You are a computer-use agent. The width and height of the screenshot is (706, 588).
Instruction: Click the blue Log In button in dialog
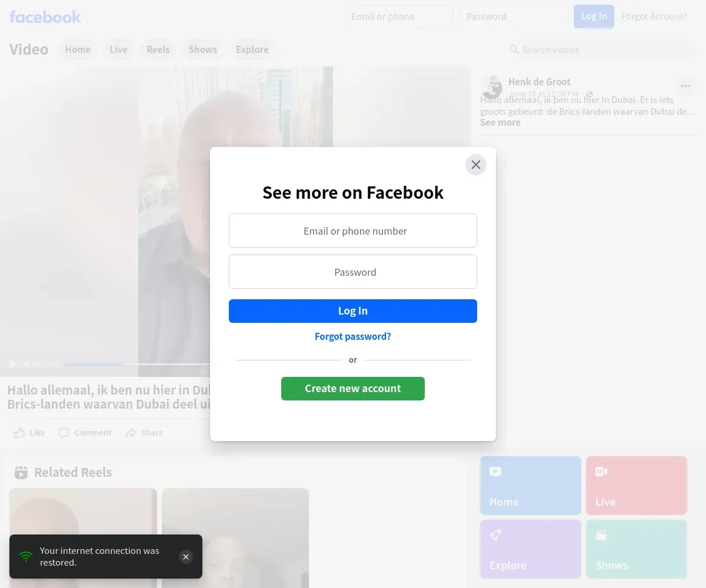353,311
